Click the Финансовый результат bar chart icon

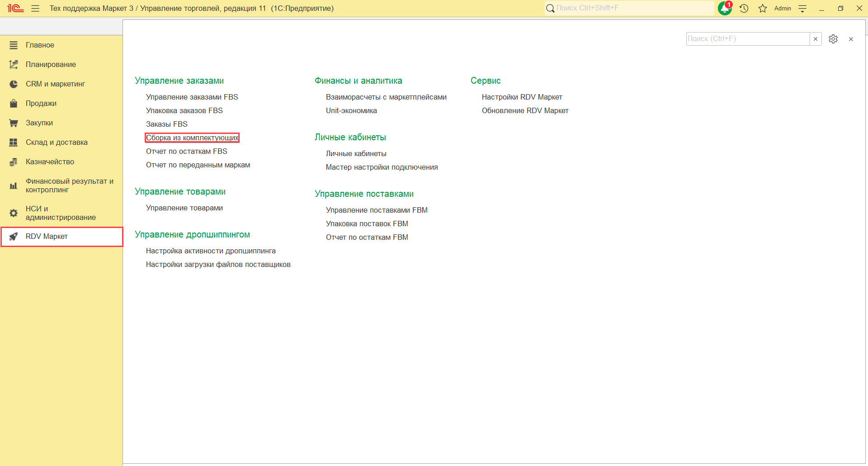[x=14, y=185]
